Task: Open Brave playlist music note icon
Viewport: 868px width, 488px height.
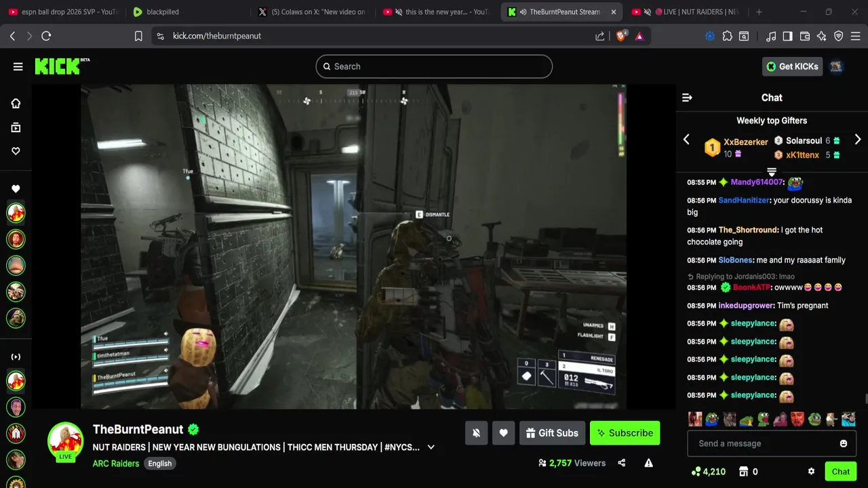Action: pos(771,36)
